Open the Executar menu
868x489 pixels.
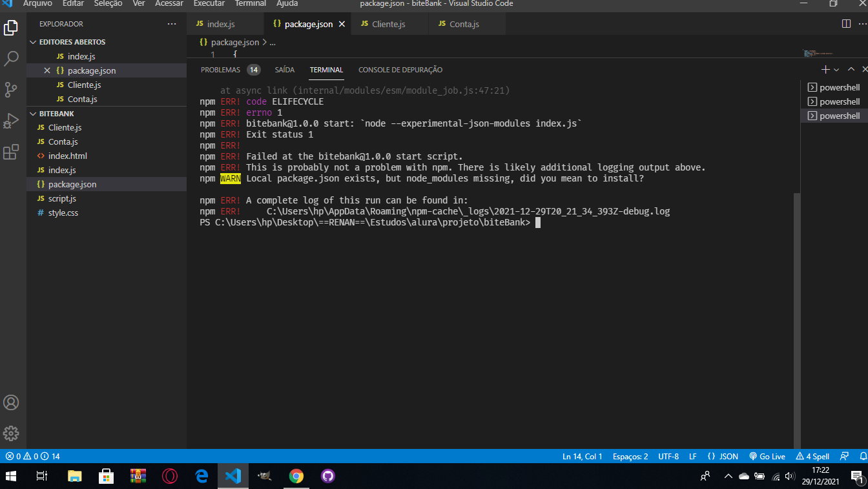(209, 4)
